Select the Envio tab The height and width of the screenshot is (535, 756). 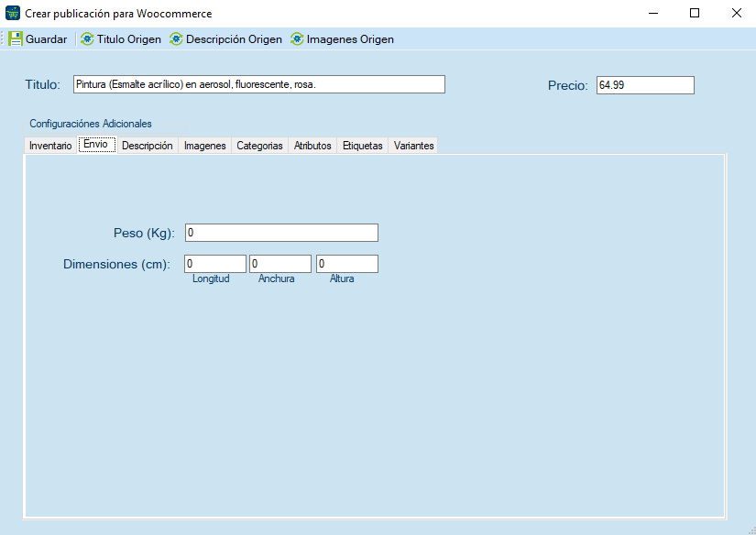click(x=97, y=144)
